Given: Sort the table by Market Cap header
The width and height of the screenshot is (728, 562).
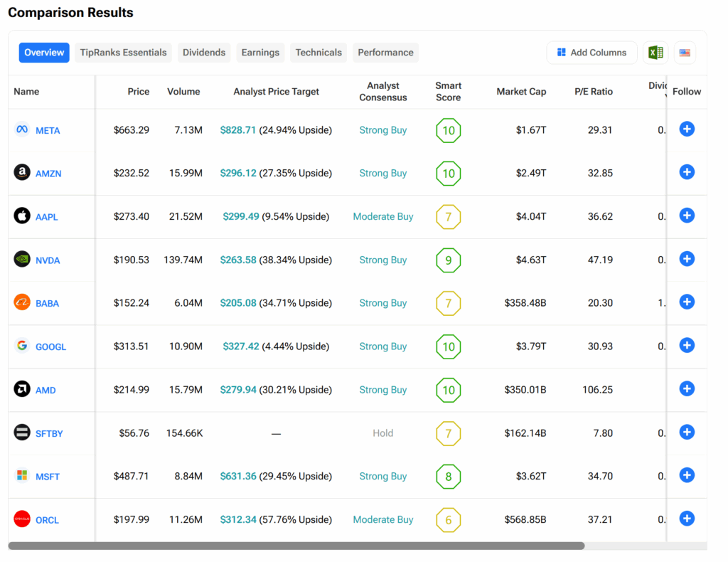Looking at the screenshot, I should [x=521, y=92].
